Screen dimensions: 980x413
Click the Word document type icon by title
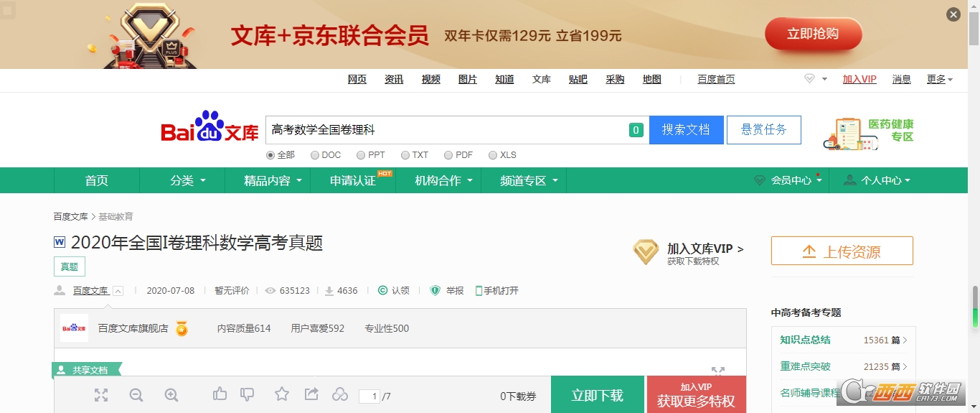60,242
